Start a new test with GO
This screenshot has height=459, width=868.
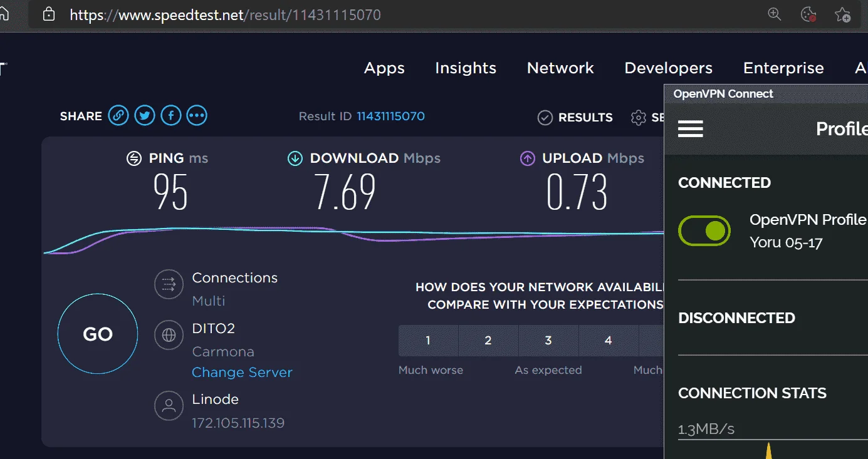point(98,334)
